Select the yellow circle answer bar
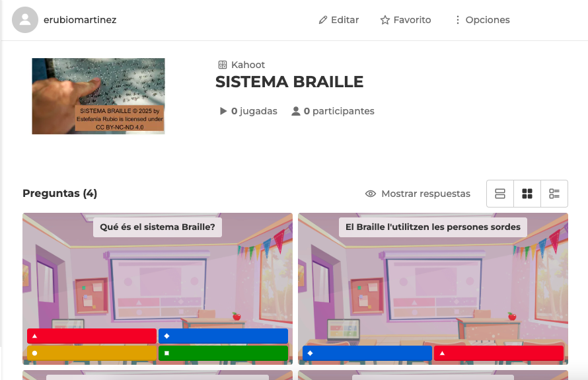Viewport: 588px width, 380px height. pos(91,353)
